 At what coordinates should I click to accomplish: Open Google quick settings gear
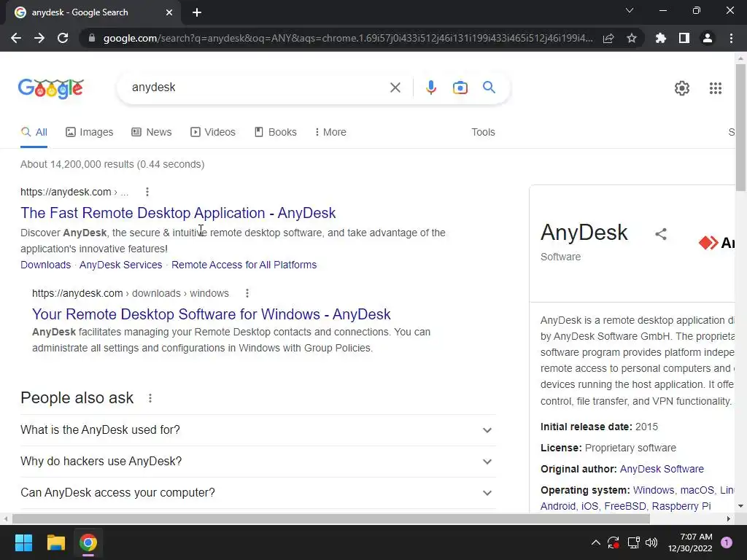click(682, 88)
